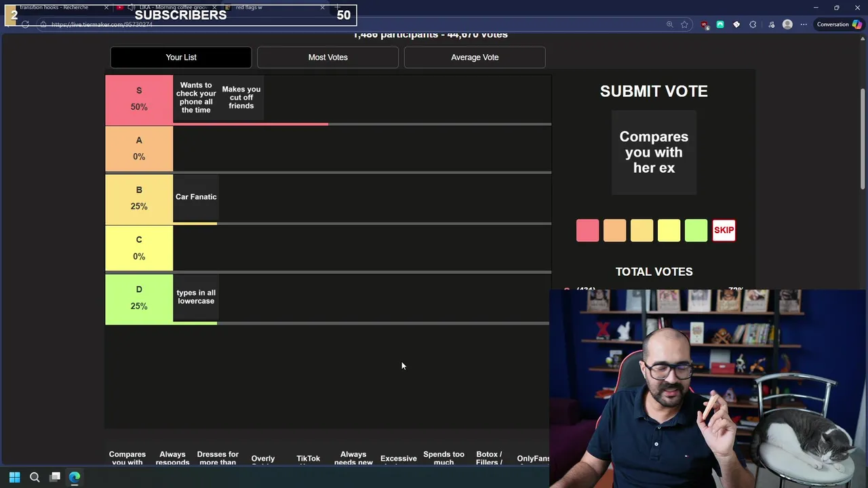Add this page to favorites star

685,24
